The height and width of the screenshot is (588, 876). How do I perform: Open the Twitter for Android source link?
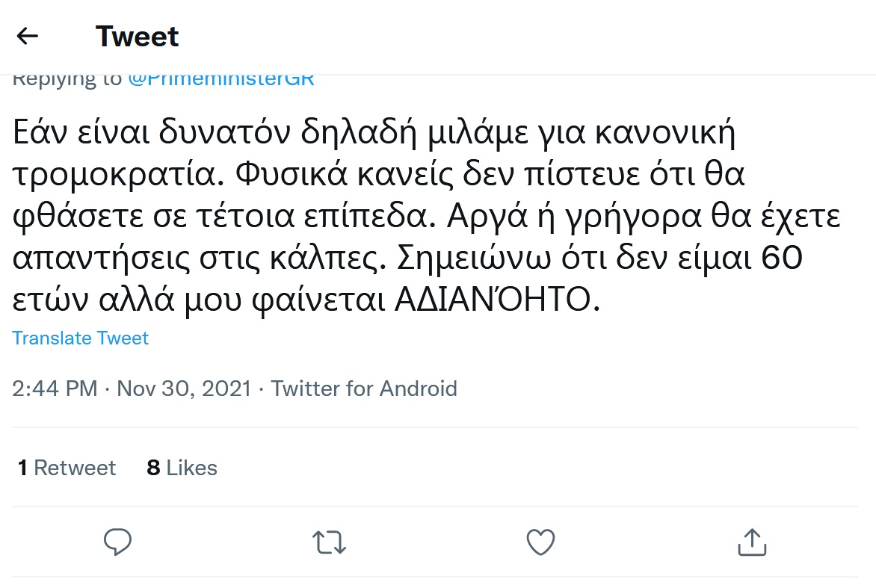(x=364, y=389)
